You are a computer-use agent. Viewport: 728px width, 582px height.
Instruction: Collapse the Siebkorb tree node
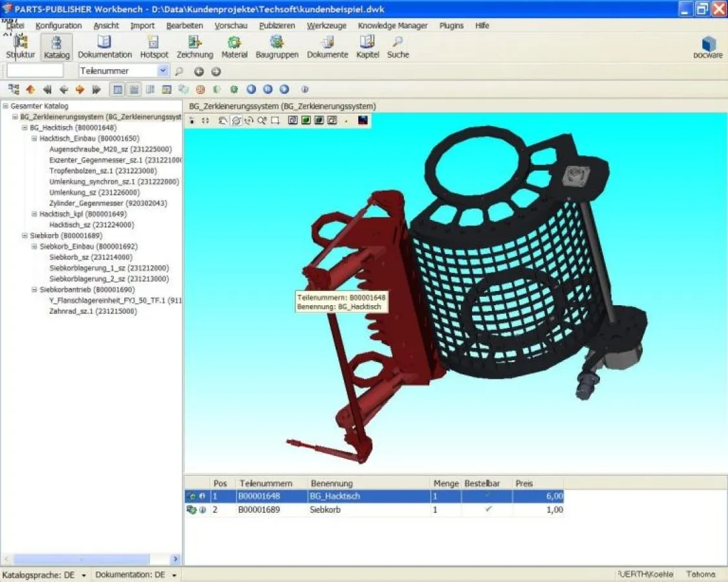25,236
